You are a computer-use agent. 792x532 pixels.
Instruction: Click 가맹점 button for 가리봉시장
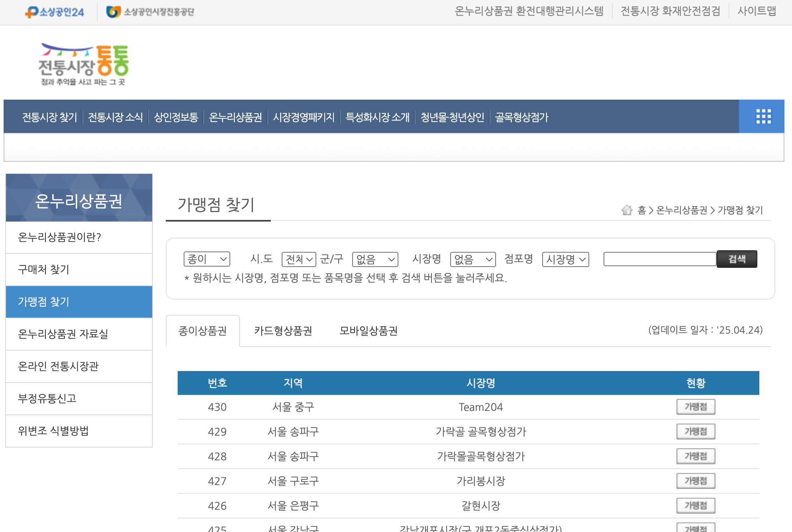[696, 481]
